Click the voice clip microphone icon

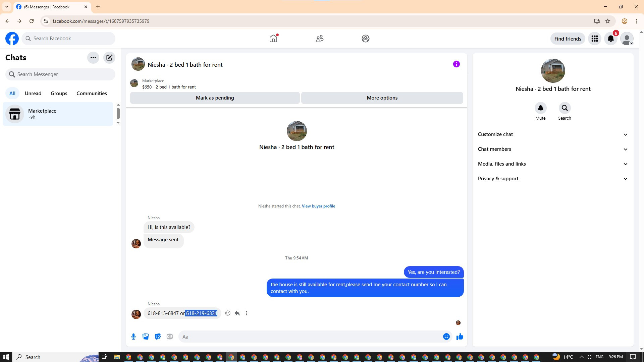[x=133, y=337]
